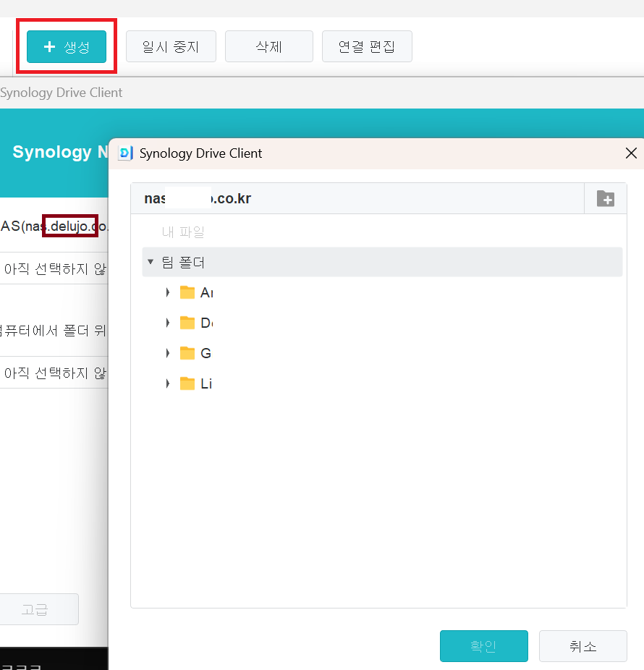
Task: Click the G folder name label
Action: tap(206, 353)
